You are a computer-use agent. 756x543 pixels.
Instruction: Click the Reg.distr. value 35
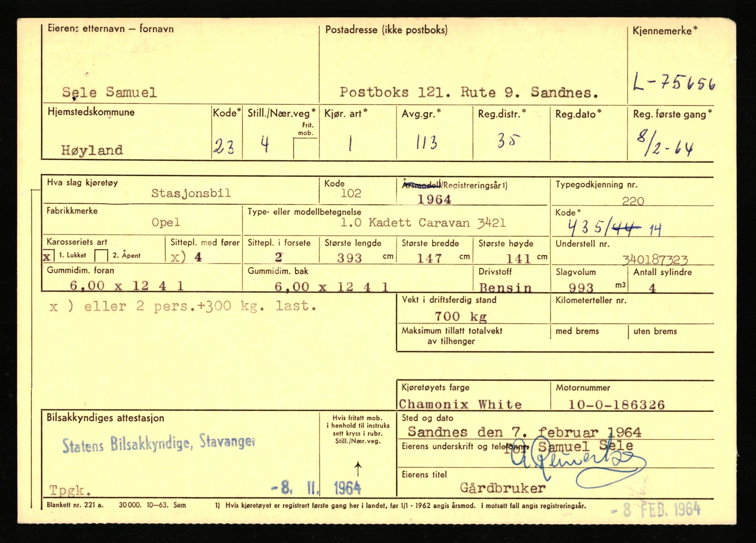pyautogui.click(x=509, y=140)
